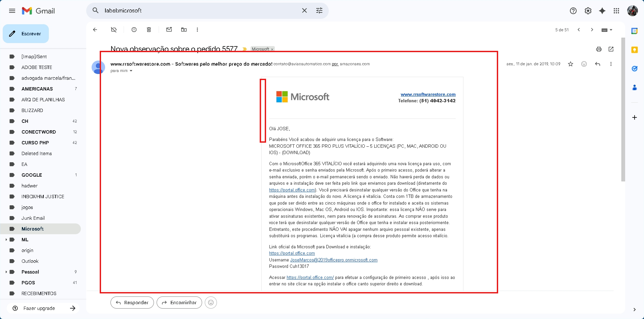The image size is (644, 319).
Task: Go back to the message list
Action: (95, 30)
